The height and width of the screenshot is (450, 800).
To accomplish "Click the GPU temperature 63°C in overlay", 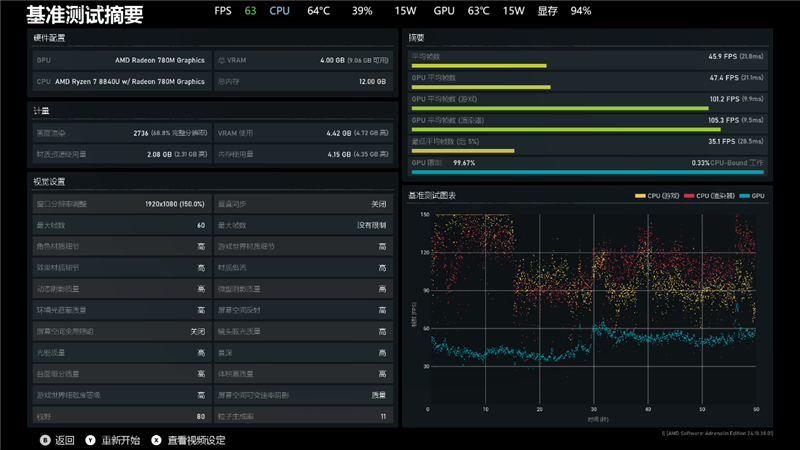I will (479, 11).
